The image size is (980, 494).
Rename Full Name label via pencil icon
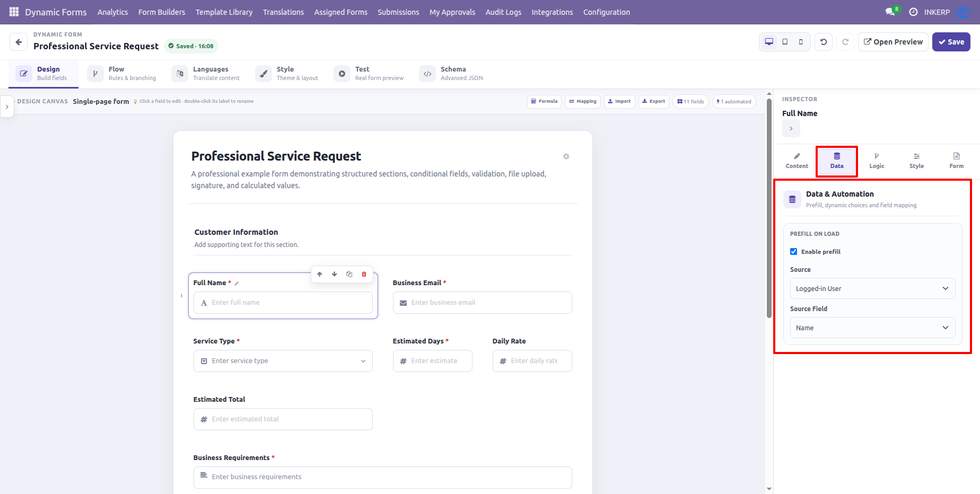[237, 283]
